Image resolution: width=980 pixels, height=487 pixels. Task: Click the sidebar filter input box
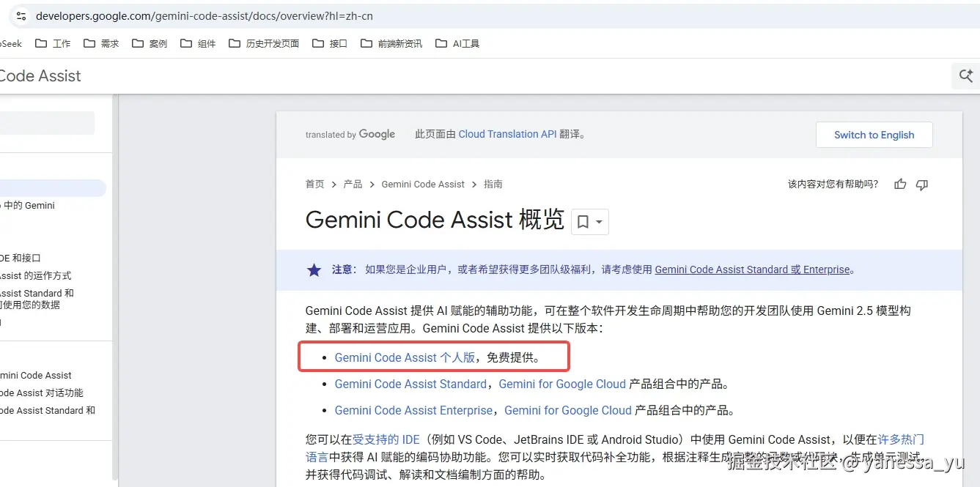click(47, 123)
